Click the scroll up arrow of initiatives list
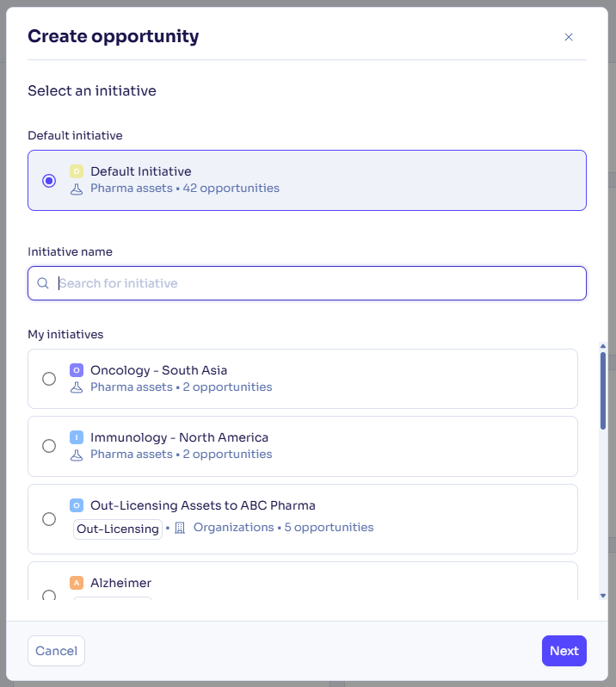Viewport: 616px width, 687px height. (603, 346)
